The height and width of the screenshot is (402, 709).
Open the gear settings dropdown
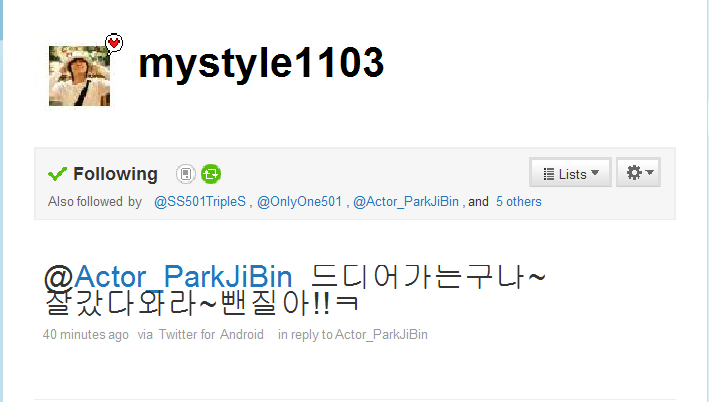coord(638,172)
